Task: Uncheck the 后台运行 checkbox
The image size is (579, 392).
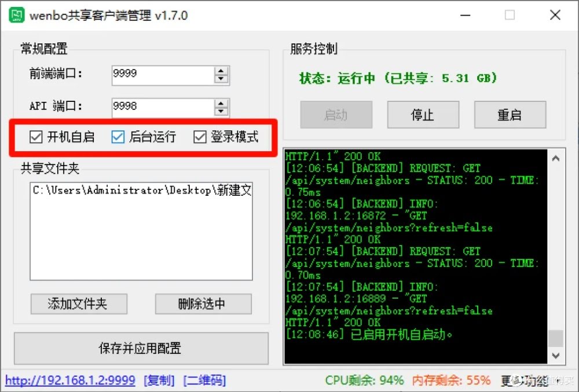Action: tap(118, 137)
